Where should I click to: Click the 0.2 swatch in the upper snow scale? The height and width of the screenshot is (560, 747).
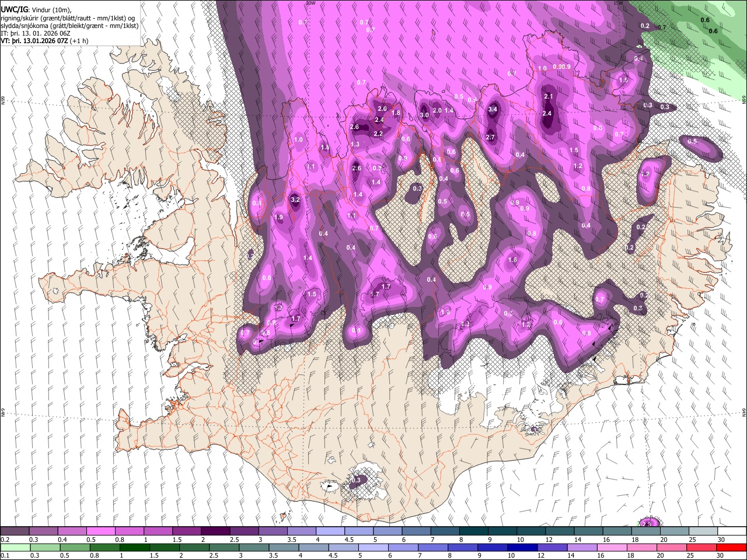[x=15, y=531]
